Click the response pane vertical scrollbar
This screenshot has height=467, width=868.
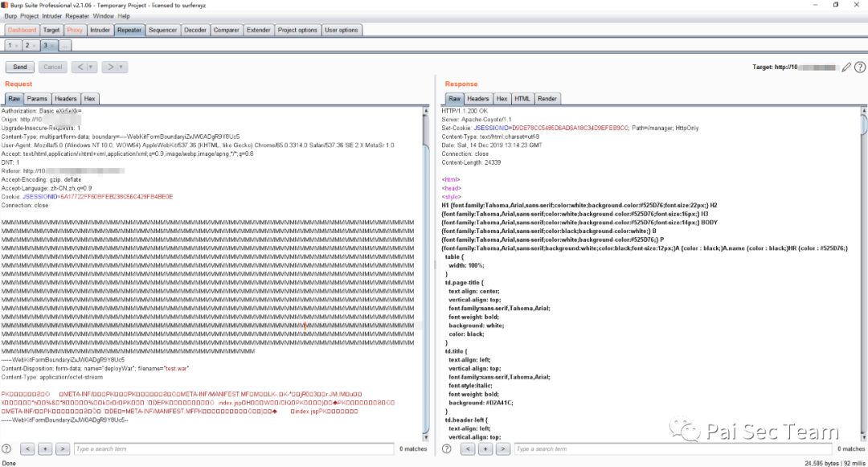[x=864, y=274]
